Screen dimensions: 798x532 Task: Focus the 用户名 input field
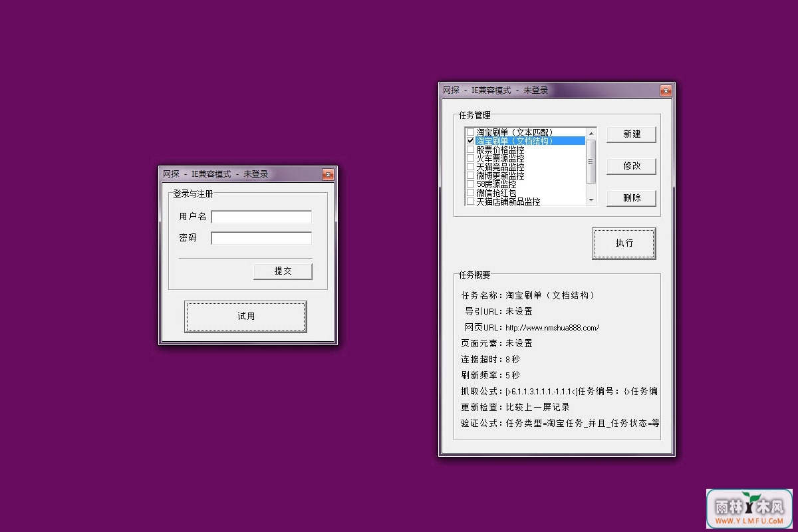(x=261, y=217)
